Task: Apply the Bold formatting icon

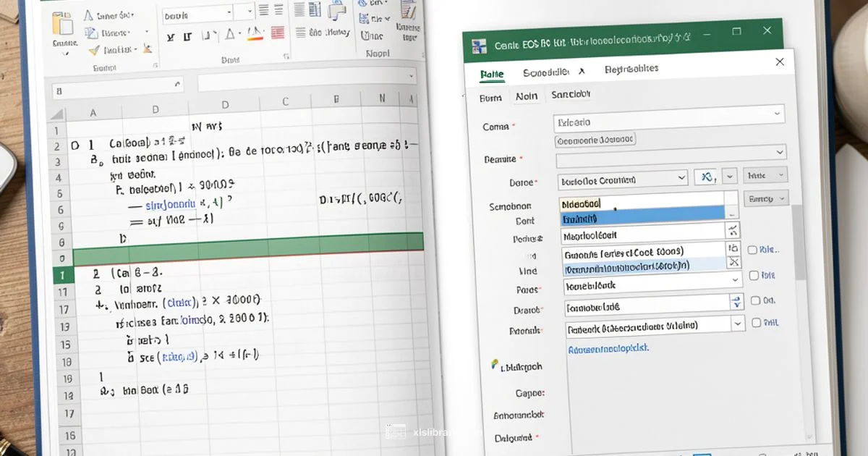Action: coord(171,38)
